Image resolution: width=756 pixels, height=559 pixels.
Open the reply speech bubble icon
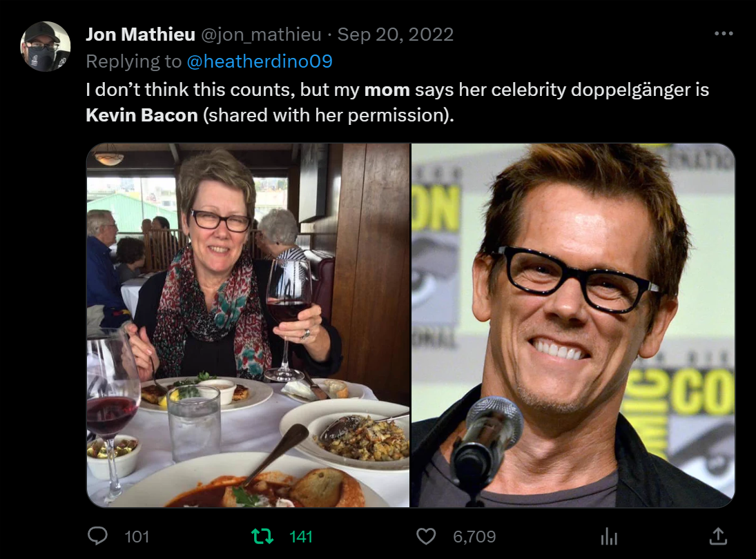[97, 536]
